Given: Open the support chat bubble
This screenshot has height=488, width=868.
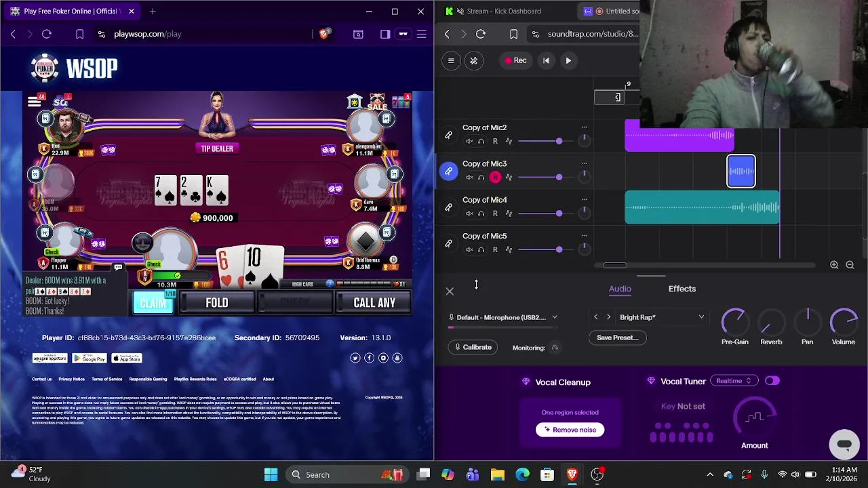Looking at the screenshot, I should (x=844, y=445).
